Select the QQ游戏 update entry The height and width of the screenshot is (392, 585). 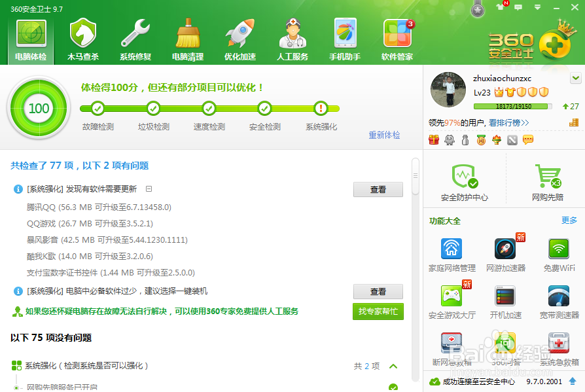click(90, 223)
